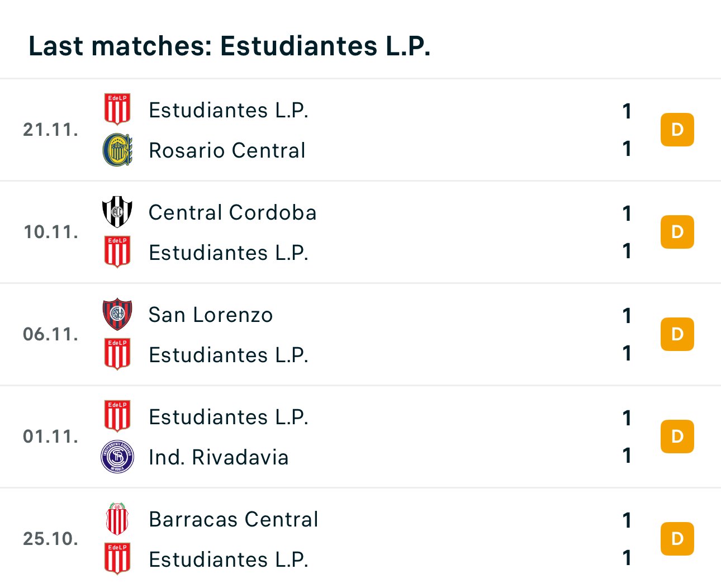721x588 pixels.
Task: Click Estudiantes L.P. crest in 21.11. match
Action: [x=117, y=109]
